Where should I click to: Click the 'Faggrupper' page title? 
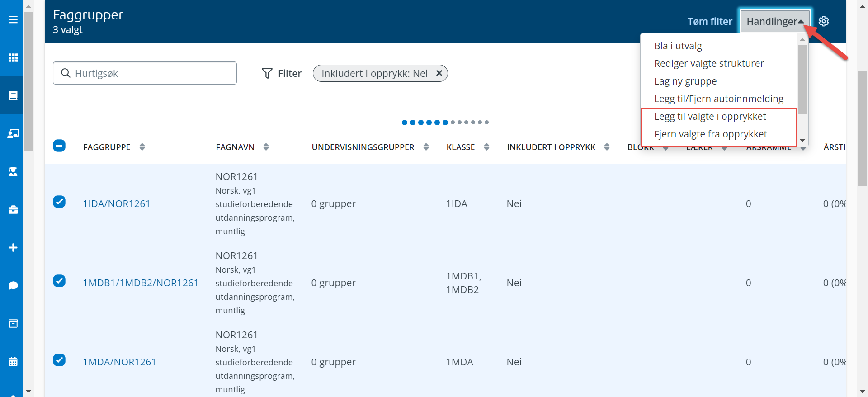click(88, 15)
